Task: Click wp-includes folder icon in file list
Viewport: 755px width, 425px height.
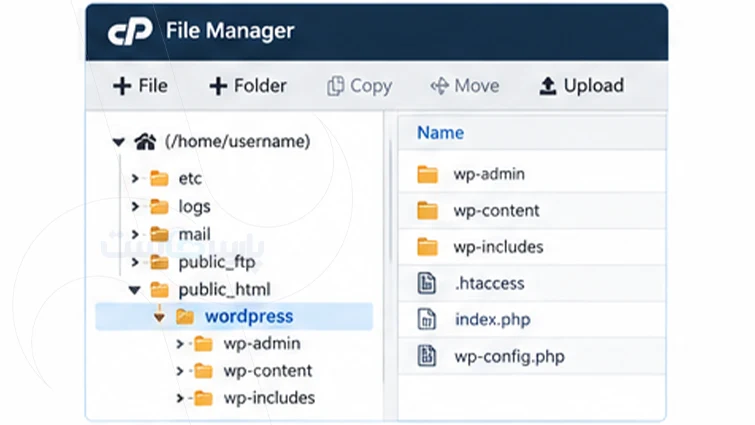Action: [427, 247]
